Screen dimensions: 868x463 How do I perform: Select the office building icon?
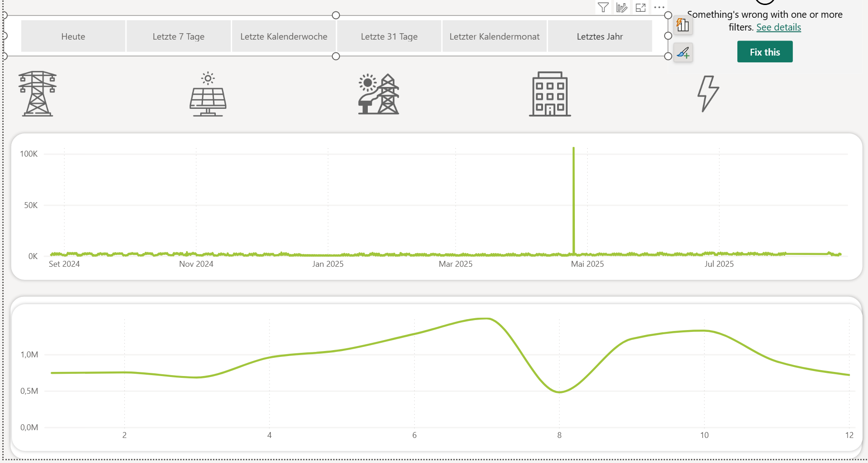click(x=550, y=94)
